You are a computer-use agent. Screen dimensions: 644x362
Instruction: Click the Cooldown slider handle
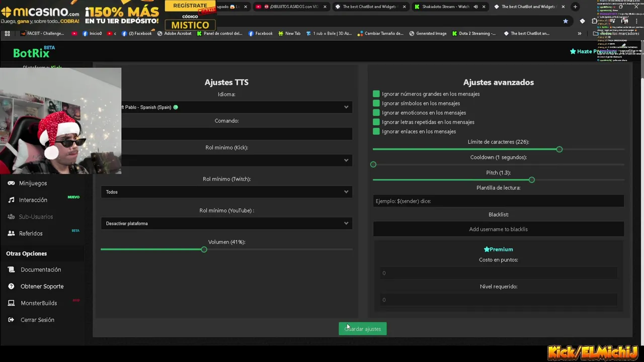tap(373, 164)
